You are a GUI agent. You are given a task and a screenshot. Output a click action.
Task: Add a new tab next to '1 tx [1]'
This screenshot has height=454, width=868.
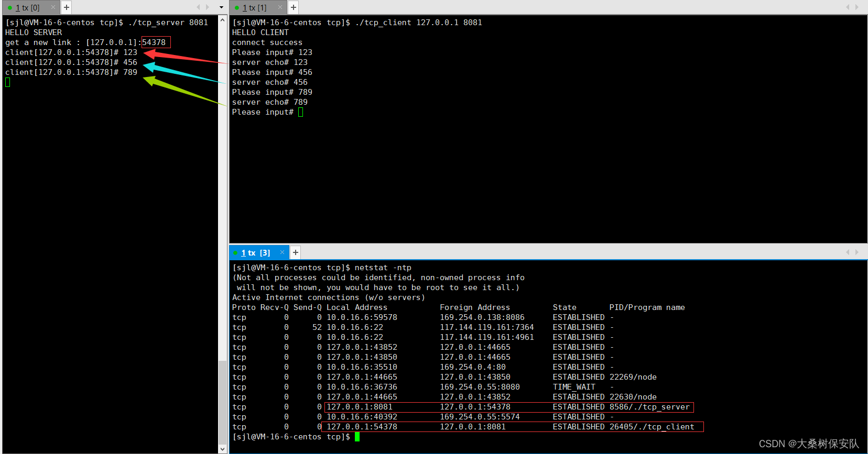pyautogui.click(x=294, y=7)
